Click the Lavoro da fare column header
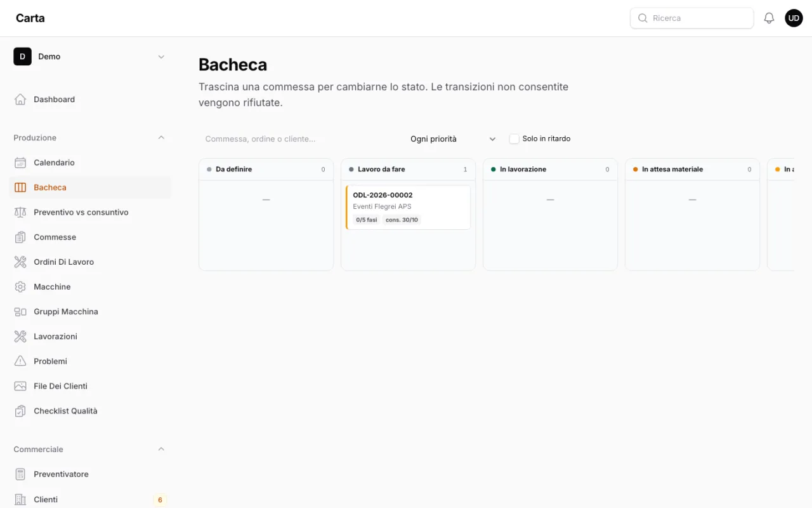 [408, 170]
